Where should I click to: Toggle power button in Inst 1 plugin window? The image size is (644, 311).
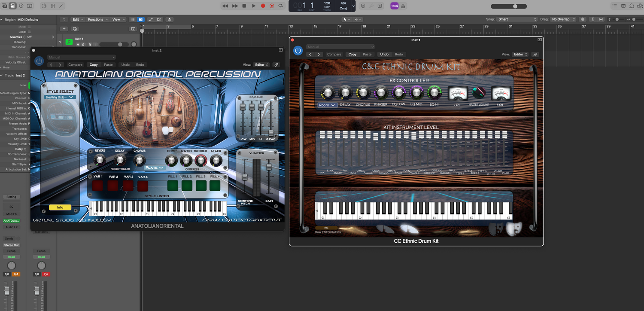(x=298, y=51)
